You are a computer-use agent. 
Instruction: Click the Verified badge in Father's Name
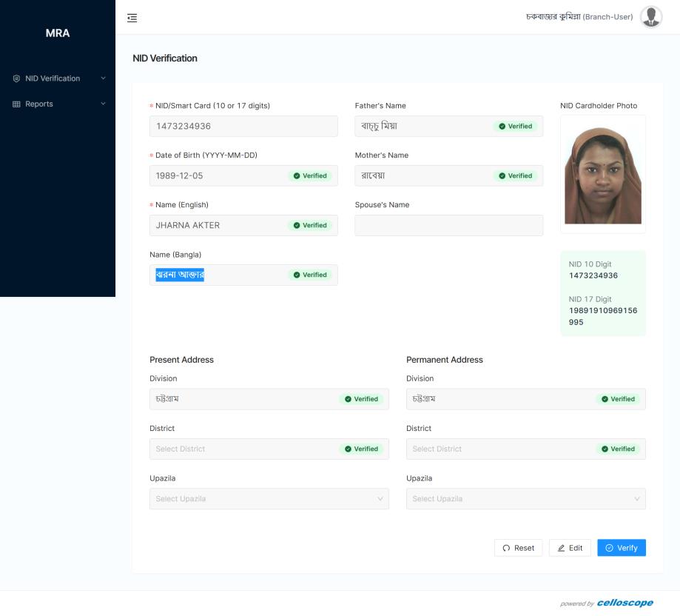pos(516,127)
